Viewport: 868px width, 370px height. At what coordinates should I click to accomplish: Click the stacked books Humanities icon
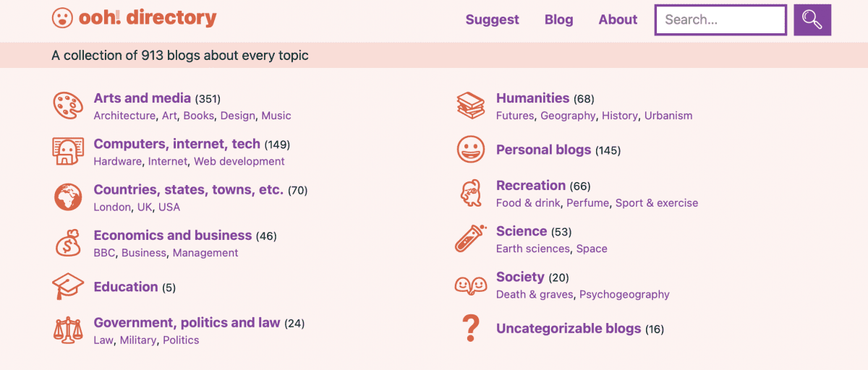pos(471,106)
